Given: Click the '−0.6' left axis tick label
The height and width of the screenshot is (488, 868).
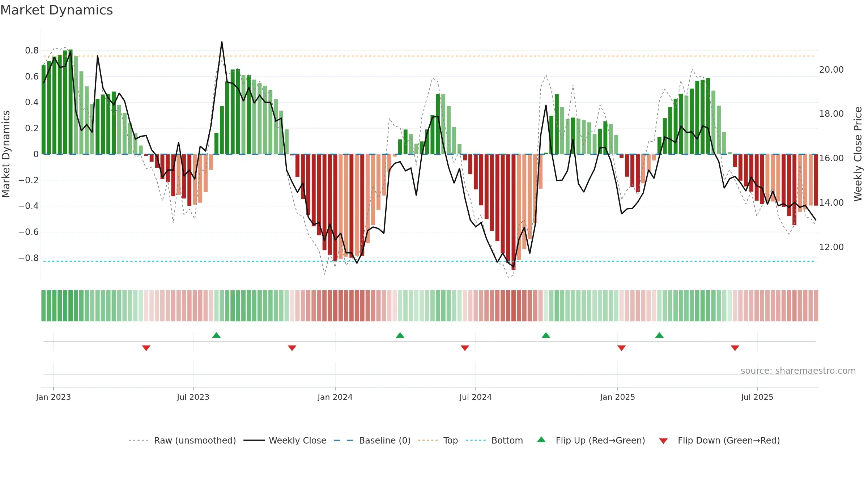Looking at the screenshot, I should point(29,232).
